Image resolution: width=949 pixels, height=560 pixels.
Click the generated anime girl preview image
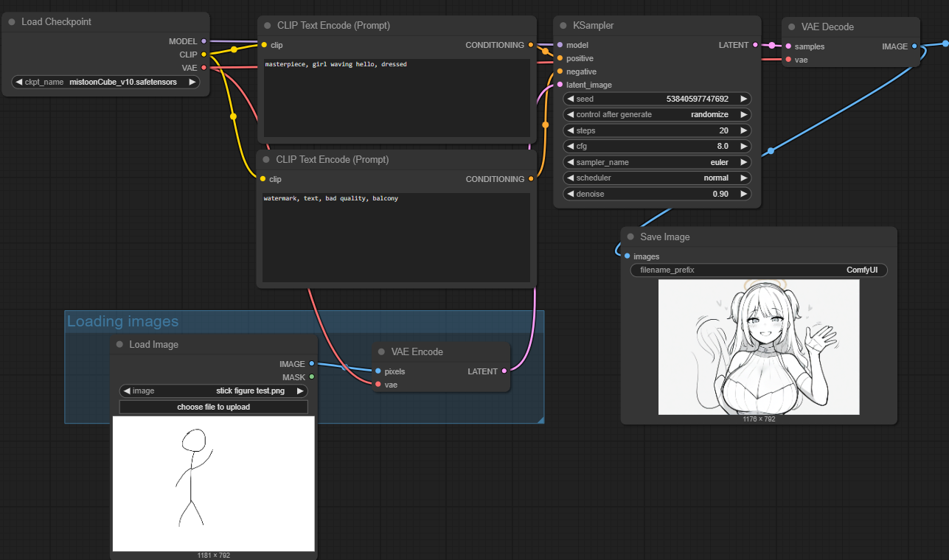tap(759, 347)
